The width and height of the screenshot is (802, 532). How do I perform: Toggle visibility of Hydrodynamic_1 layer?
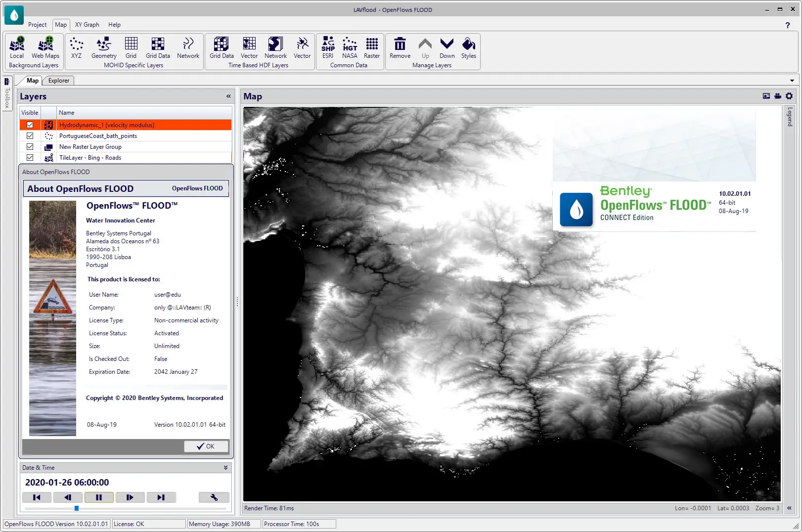coord(30,125)
